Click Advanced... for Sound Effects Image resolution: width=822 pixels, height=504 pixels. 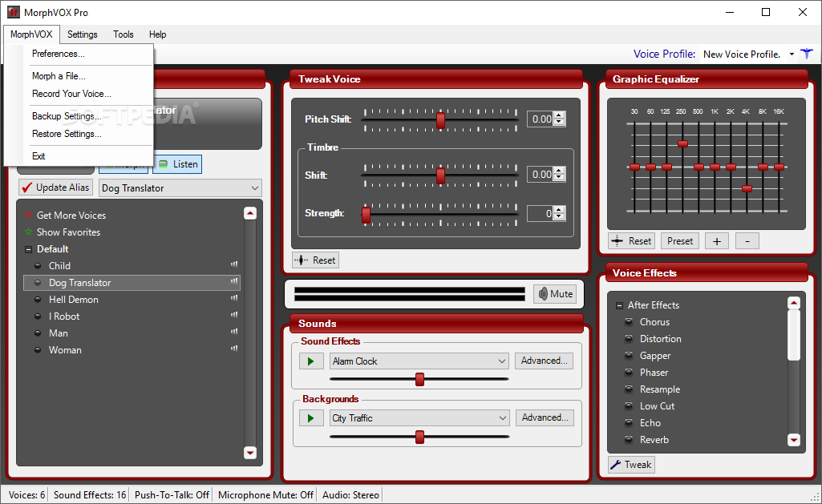point(545,361)
